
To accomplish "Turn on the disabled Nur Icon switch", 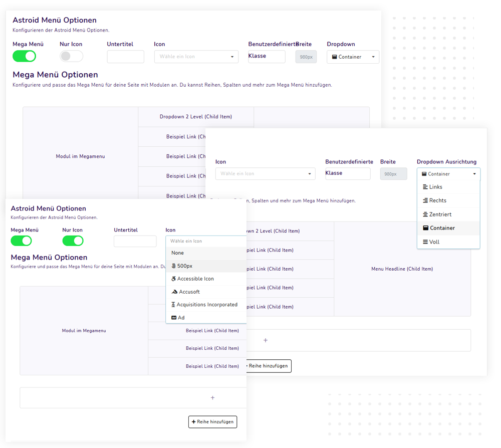I will click(x=71, y=56).
